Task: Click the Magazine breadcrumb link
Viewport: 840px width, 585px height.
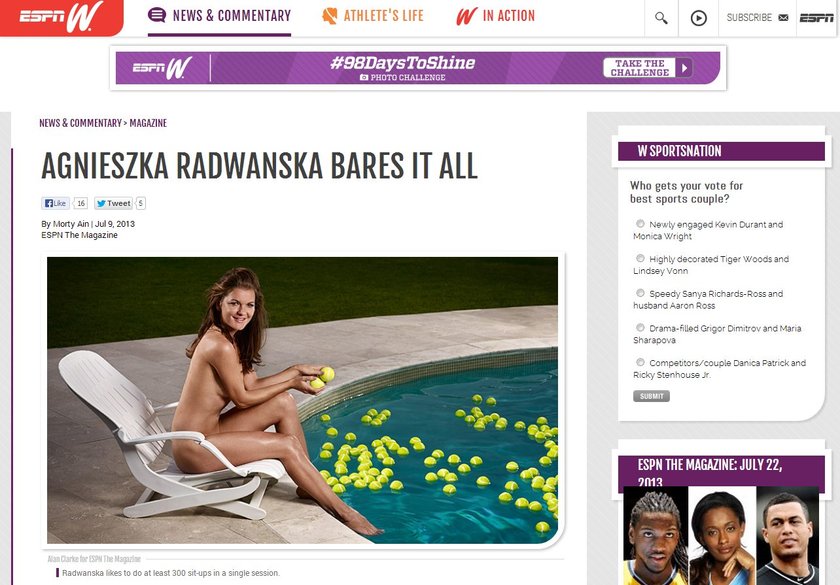Action: (x=148, y=123)
